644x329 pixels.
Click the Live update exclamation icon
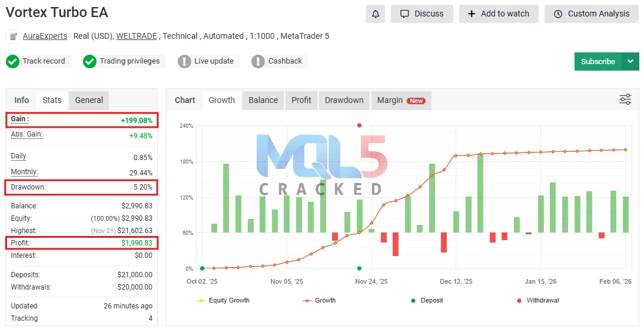185,61
